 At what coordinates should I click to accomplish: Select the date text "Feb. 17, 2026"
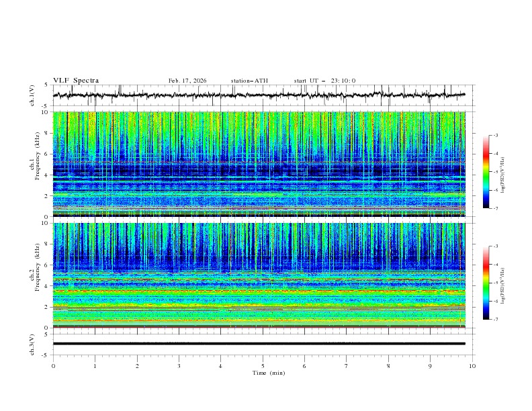187,81
